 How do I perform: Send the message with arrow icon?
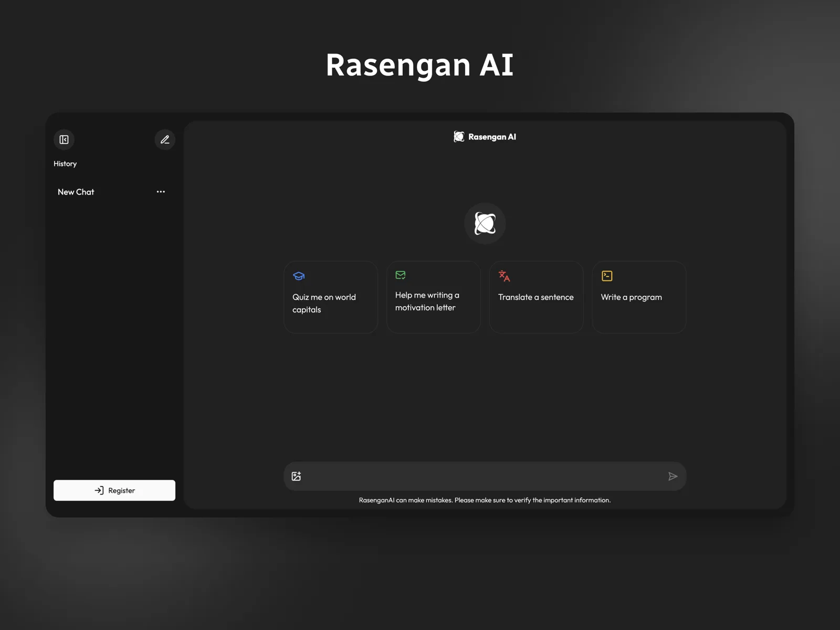pyautogui.click(x=673, y=476)
